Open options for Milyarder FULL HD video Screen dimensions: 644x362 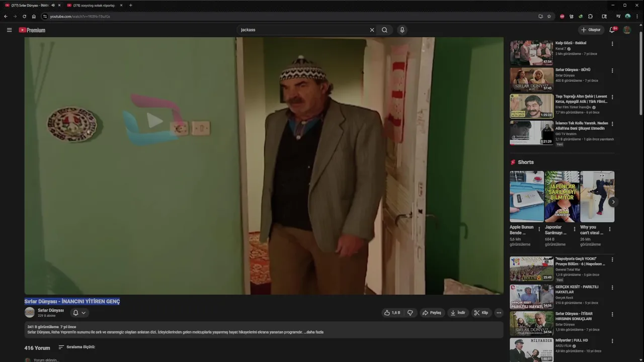[612, 341]
